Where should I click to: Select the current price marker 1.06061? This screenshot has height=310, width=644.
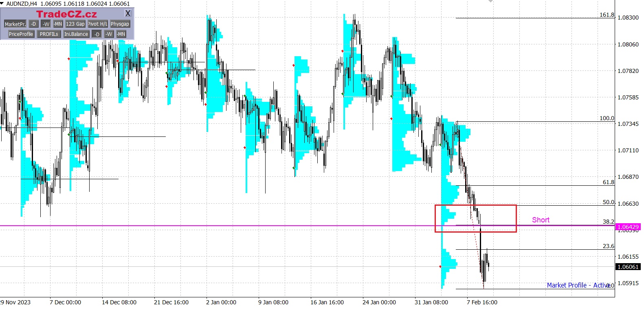(x=628, y=267)
